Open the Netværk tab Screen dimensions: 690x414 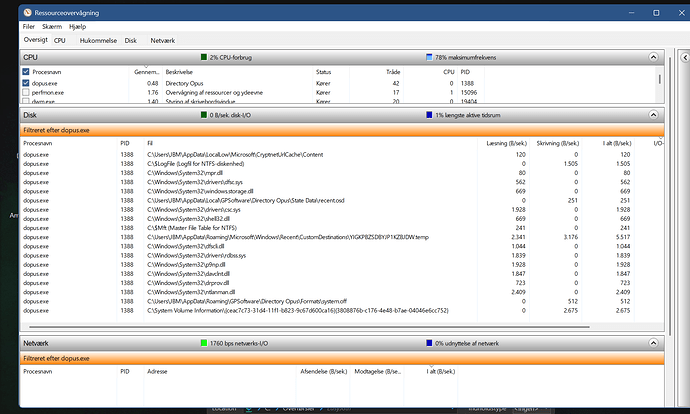(163, 40)
